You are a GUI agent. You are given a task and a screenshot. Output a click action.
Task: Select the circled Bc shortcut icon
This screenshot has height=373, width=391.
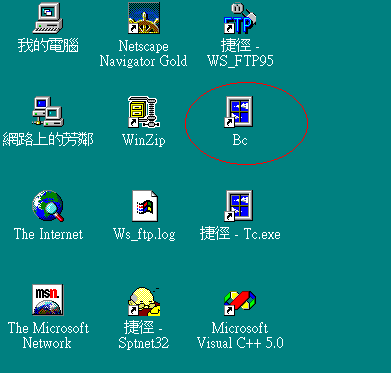pos(239,112)
